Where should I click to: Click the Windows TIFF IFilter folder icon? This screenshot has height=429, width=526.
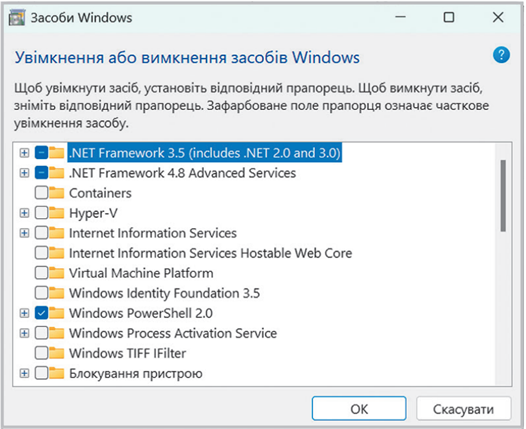56,353
